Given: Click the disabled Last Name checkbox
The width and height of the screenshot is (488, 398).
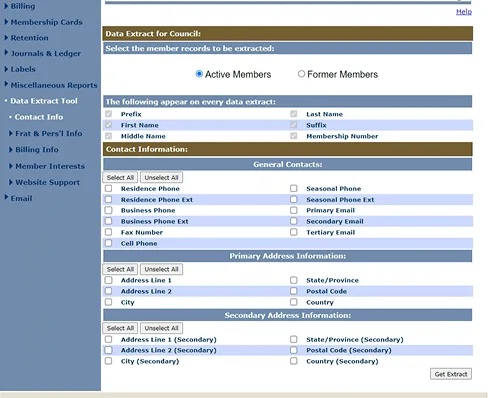Looking at the screenshot, I should (293, 114).
